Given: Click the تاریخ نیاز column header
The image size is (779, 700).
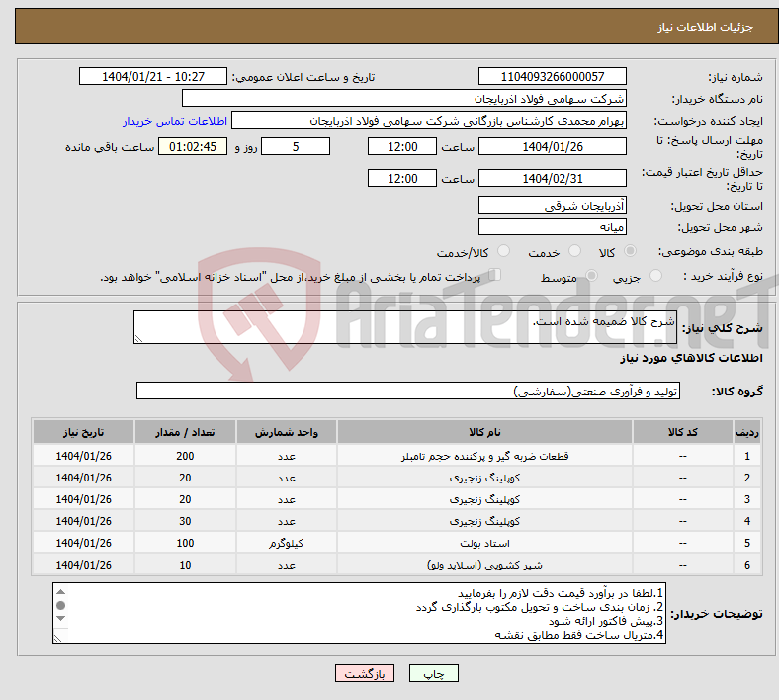Looking at the screenshot, I should [x=83, y=432].
